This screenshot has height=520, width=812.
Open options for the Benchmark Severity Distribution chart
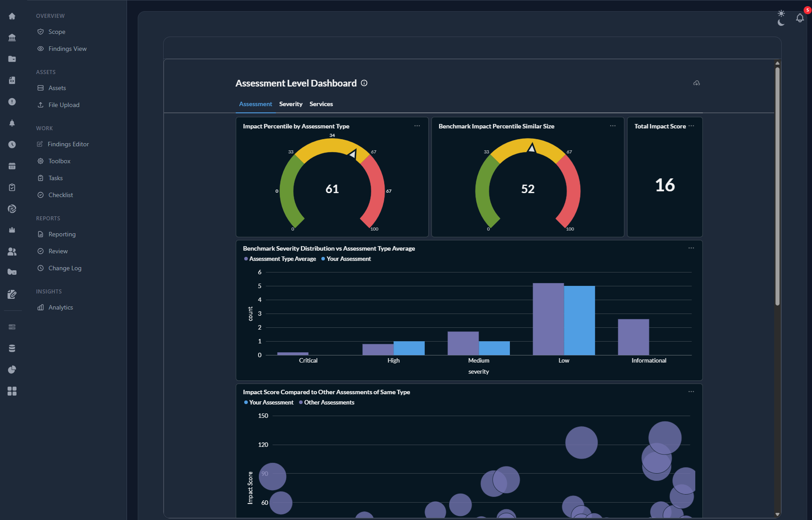(x=691, y=248)
